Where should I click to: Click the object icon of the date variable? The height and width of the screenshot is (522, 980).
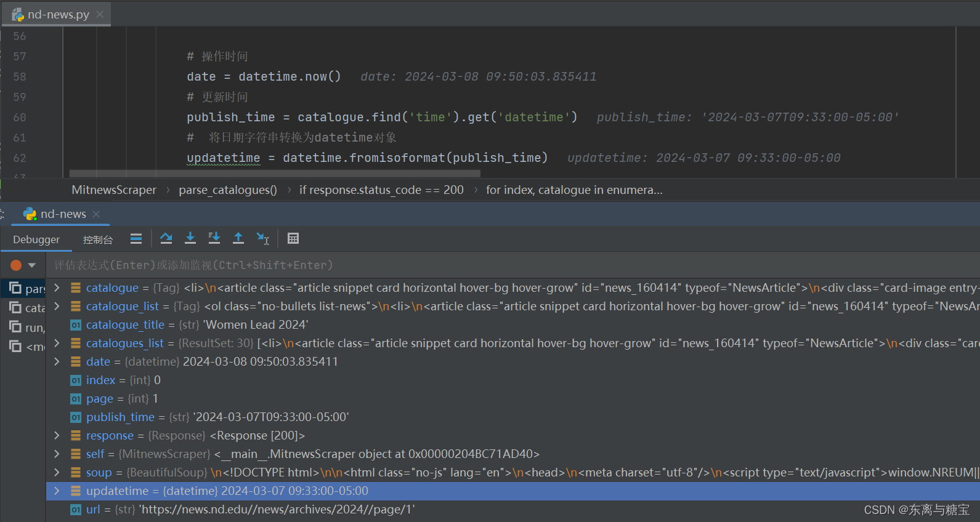click(x=76, y=361)
